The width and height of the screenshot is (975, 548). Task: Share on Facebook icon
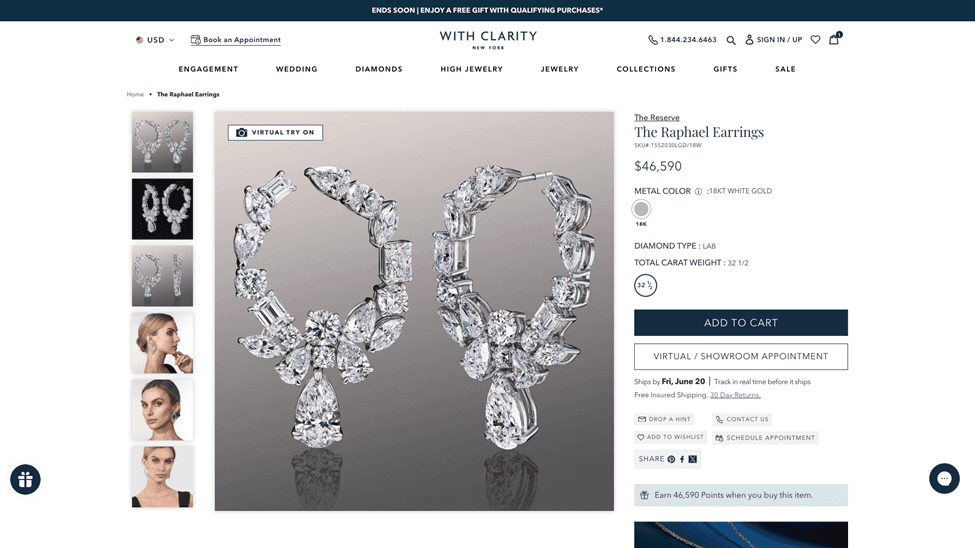(x=682, y=459)
